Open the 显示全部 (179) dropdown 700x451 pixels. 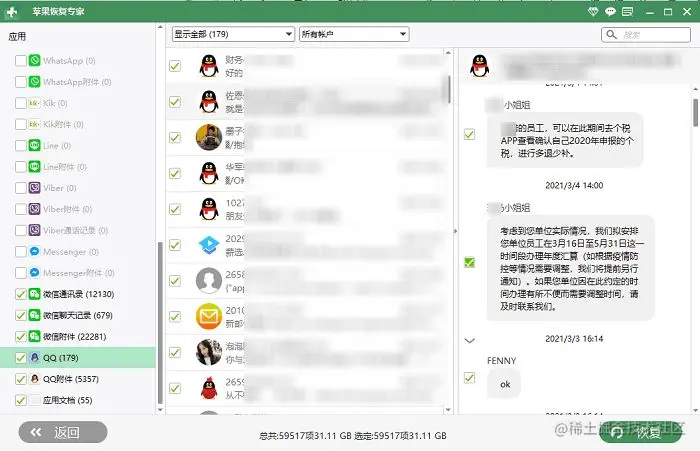click(233, 34)
